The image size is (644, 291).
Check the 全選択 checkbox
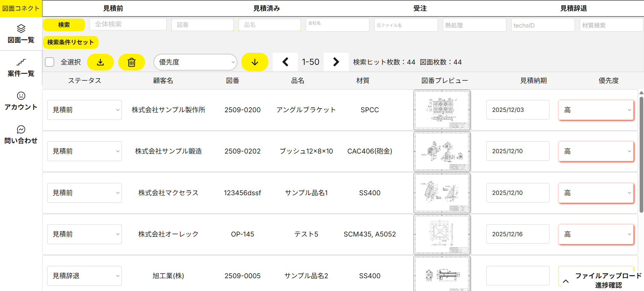[x=50, y=62]
